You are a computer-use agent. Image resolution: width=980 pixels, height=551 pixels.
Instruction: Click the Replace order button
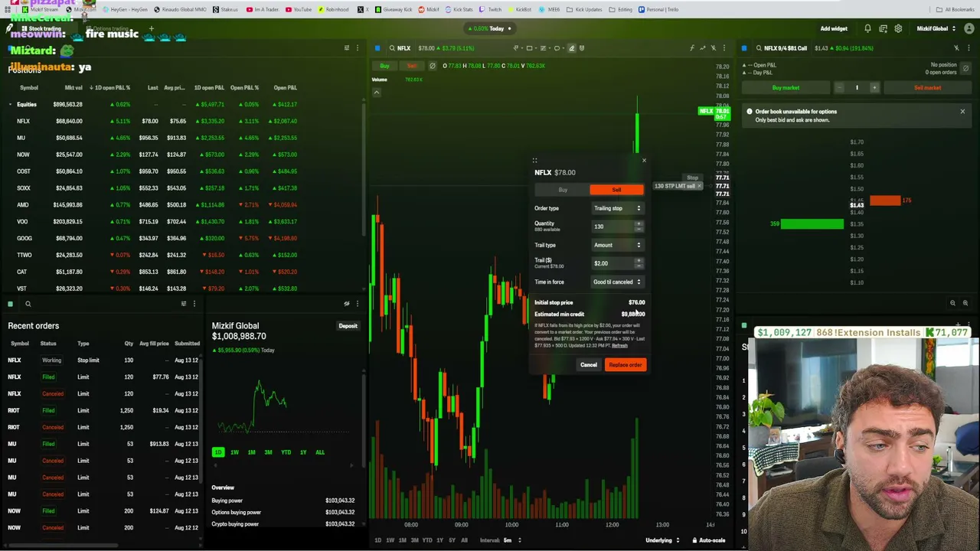(626, 365)
